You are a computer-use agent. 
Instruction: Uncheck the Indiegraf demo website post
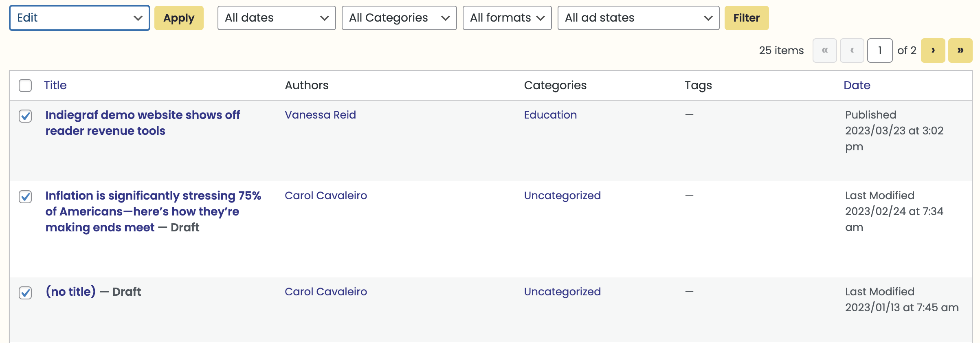[25, 116]
